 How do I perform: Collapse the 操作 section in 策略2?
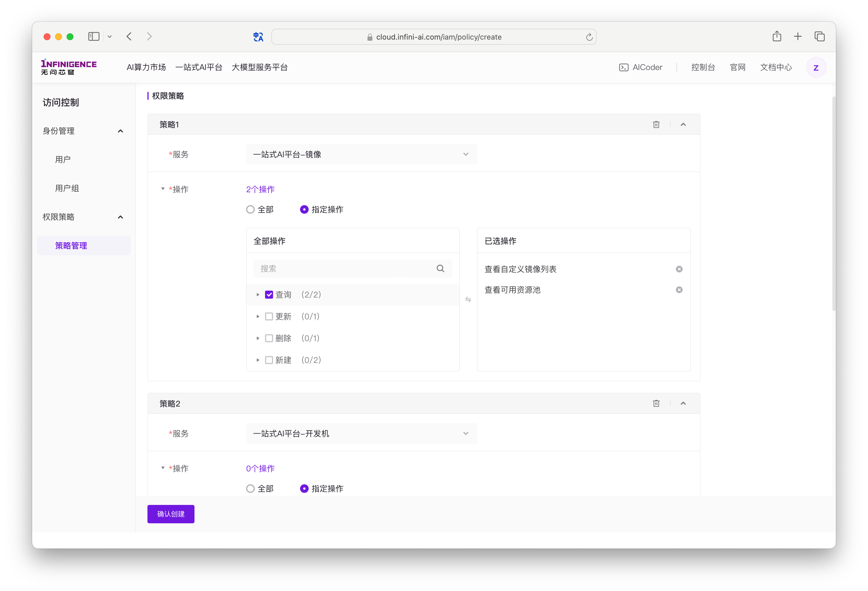(x=163, y=468)
